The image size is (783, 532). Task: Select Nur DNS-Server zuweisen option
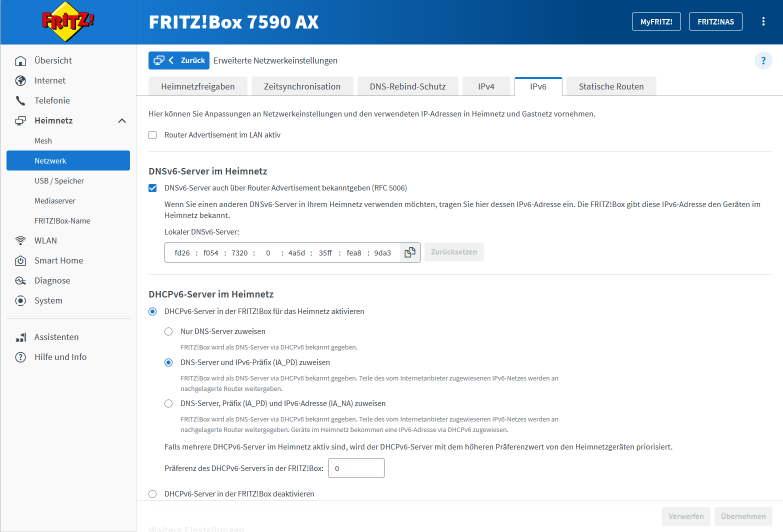[x=168, y=331]
